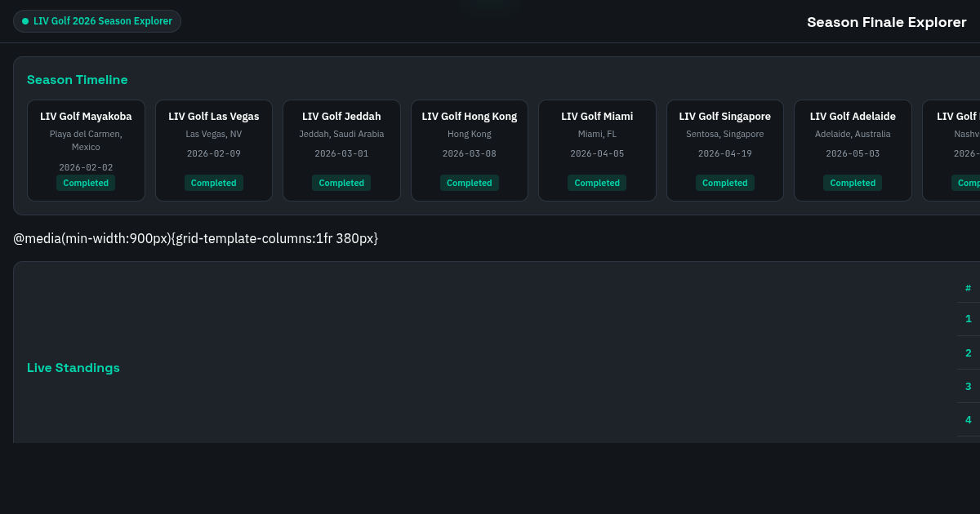This screenshot has height=514, width=980.
Task: Click the Jeddah, Saudi Arabia location text
Action: click(x=341, y=134)
